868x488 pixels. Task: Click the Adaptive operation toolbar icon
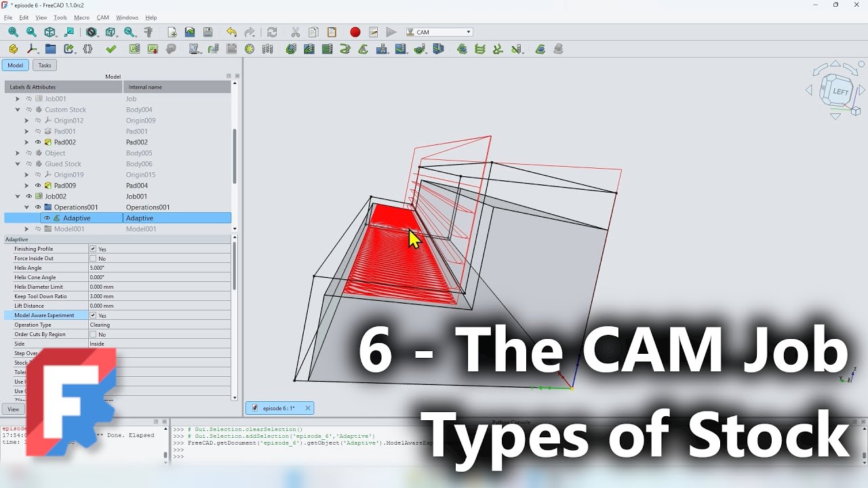pos(363,49)
